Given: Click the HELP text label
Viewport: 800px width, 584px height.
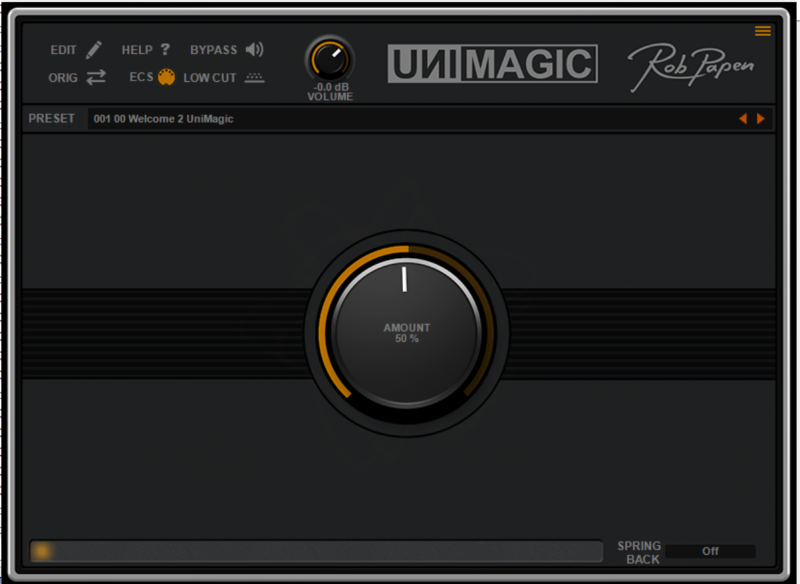Looking at the screenshot, I should click(x=137, y=50).
